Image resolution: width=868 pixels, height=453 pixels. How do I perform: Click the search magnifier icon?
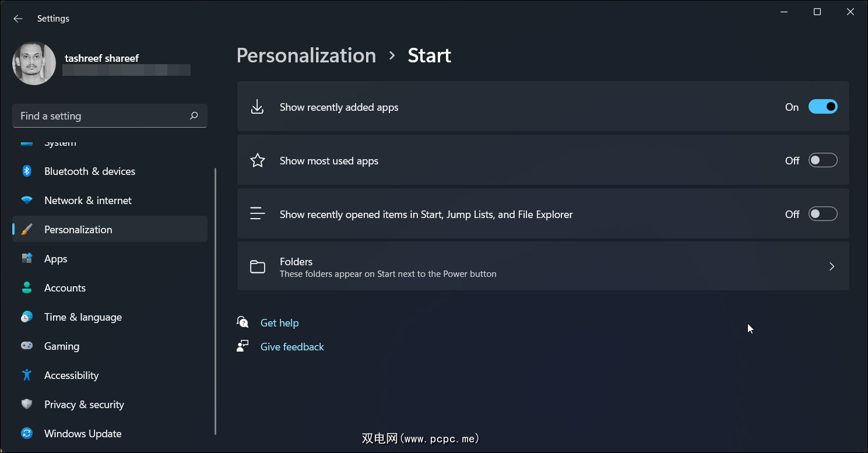194,115
